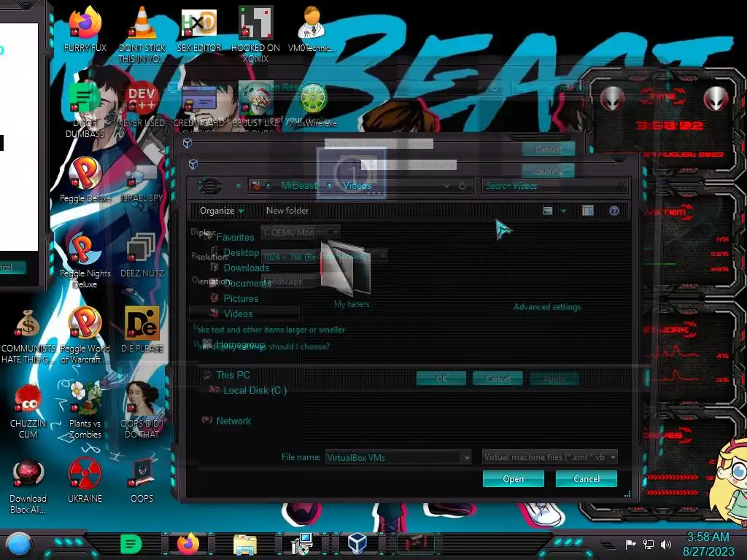Image resolution: width=747 pixels, height=560 pixels.
Task: Expand the File name history dropdown
Action: [467, 458]
